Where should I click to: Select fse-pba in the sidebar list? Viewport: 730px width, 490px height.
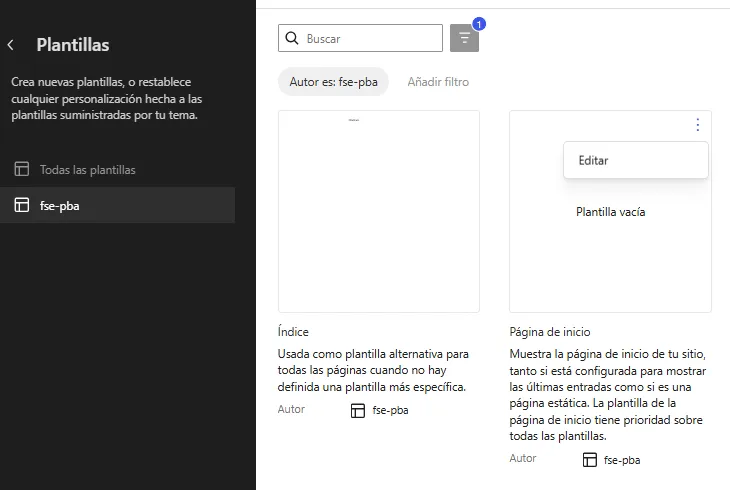[117, 205]
